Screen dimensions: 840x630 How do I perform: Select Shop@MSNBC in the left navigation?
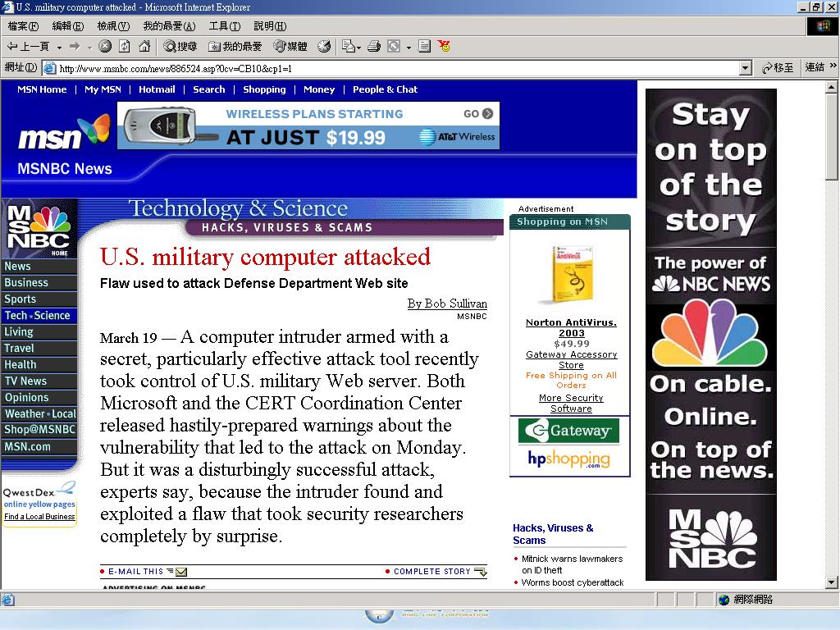pyautogui.click(x=39, y=430)
